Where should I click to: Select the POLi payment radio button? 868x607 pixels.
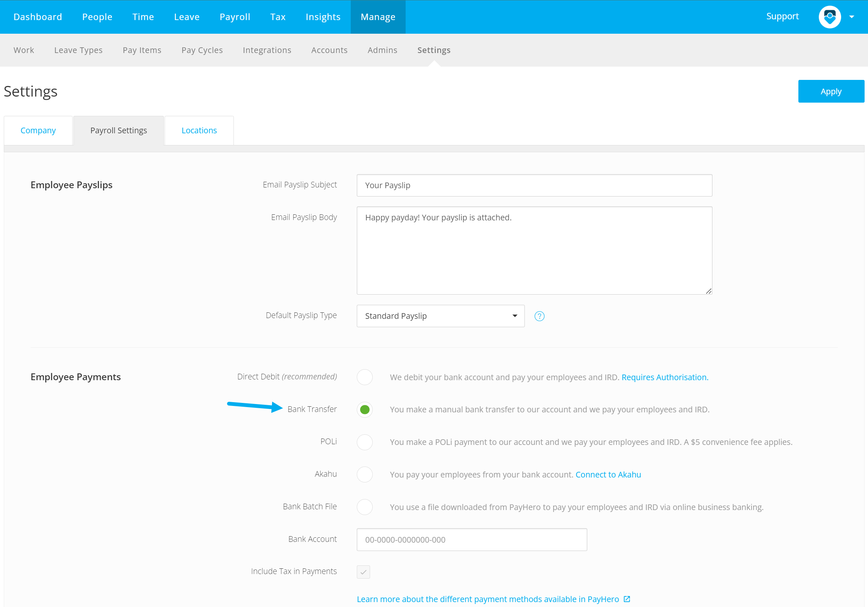pyautogui.click(x=365, y=442)
